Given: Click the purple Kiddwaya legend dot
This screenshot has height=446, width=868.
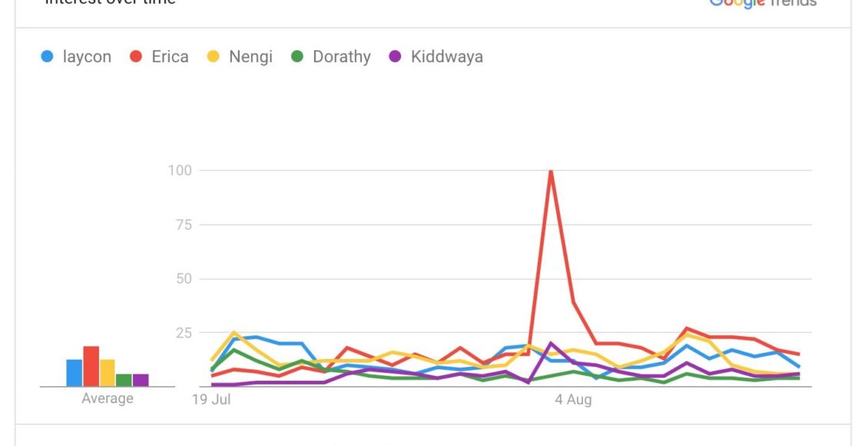Looking at the screenshot, I should pos(396,57).
